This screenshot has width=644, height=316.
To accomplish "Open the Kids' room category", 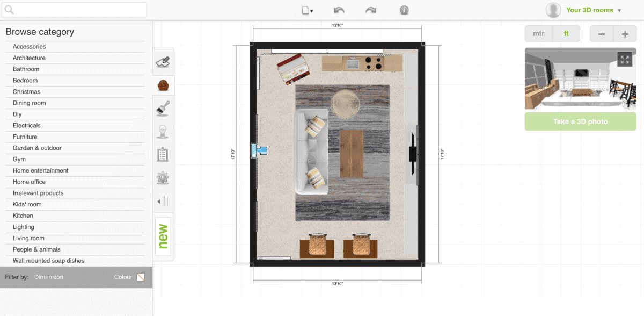I will click(x=27, y=205).
